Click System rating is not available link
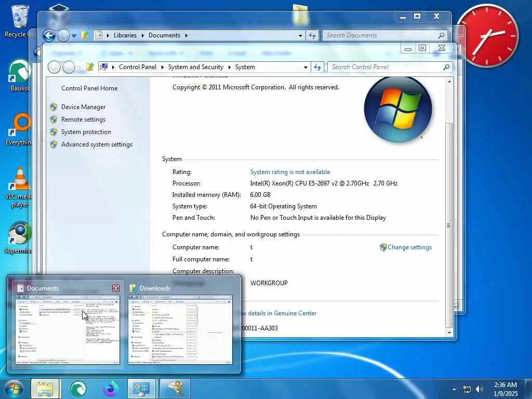This screenshot has height=399, width=532. point(290,172)
